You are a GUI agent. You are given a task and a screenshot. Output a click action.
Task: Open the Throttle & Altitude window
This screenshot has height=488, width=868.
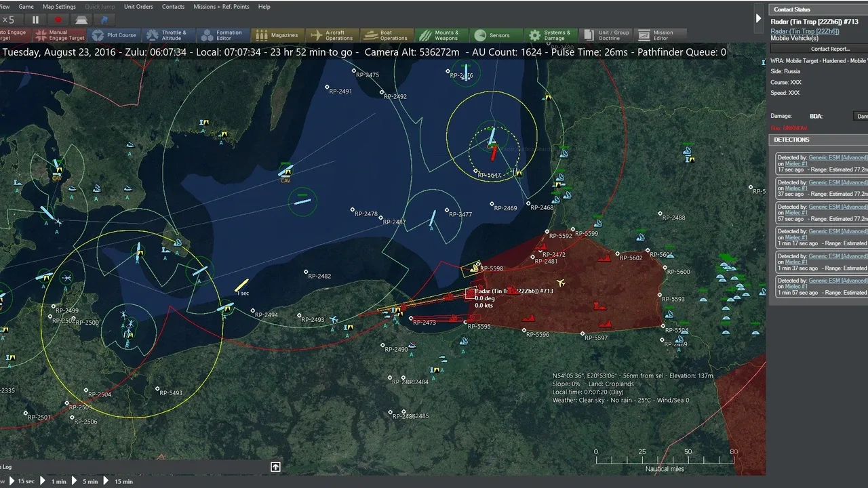pos(165,35)
